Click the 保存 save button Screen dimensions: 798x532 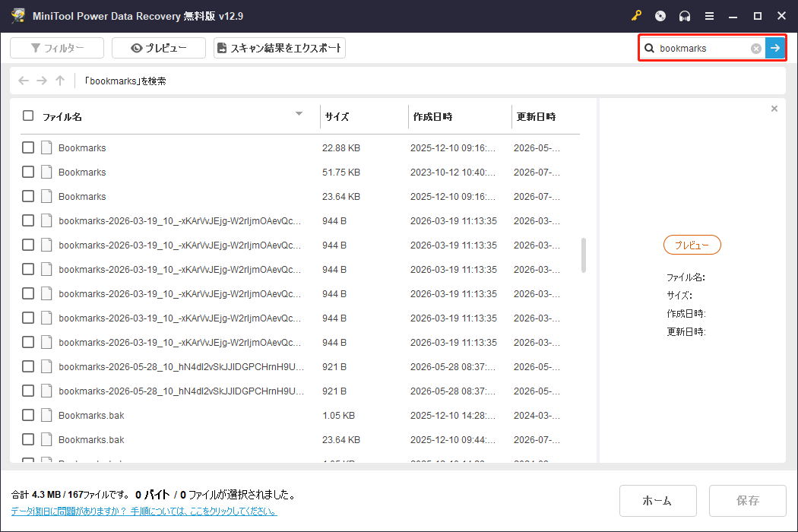[747, 500]
